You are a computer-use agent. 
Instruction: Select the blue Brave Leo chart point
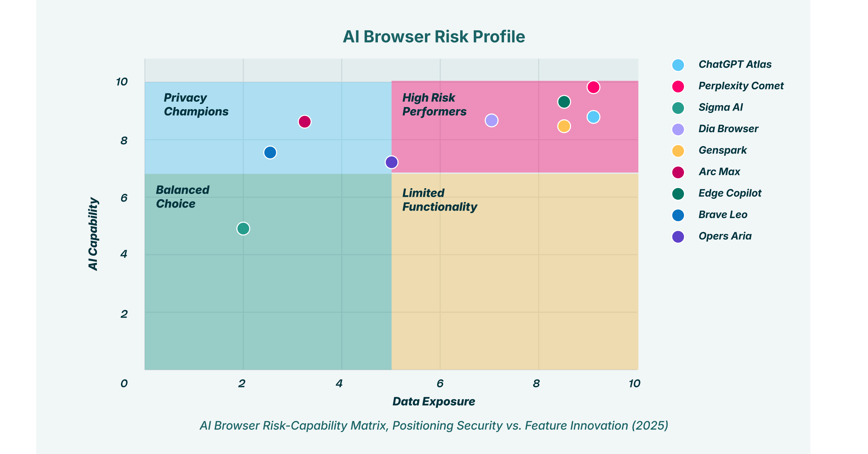tap(270, 153)
